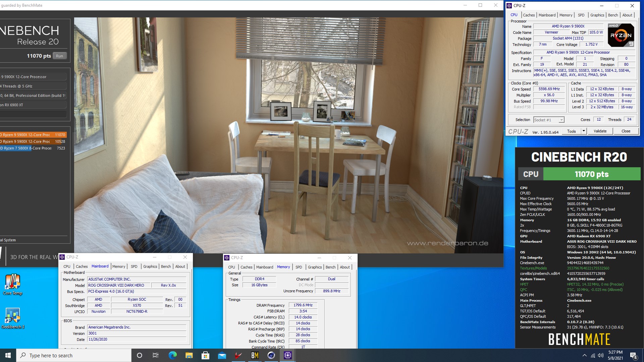Click the www.renderbaron.de link in render

coord(447,243)
